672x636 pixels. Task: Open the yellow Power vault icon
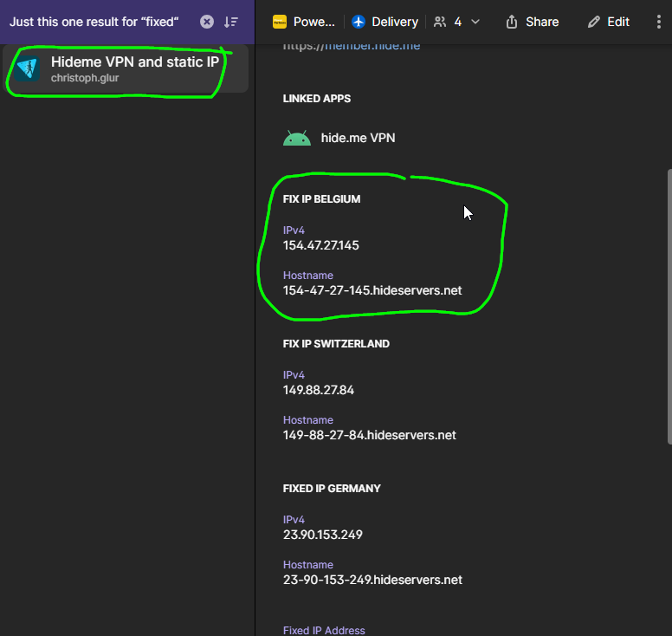coord(280,22)
